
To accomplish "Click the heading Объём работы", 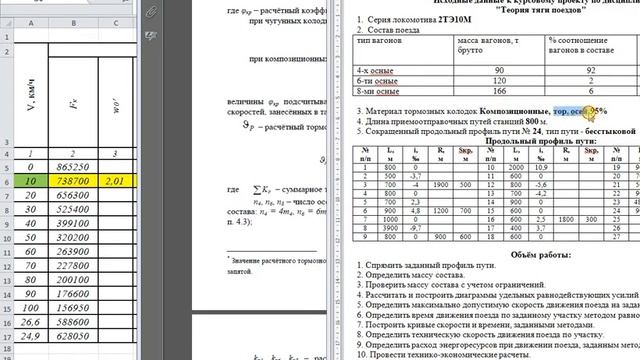I will pos(541,255).
